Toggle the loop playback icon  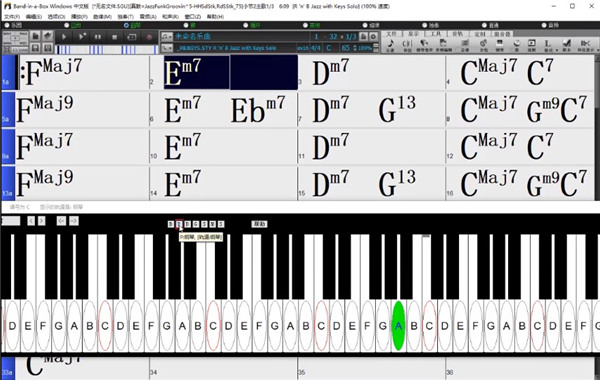point(132,37)
